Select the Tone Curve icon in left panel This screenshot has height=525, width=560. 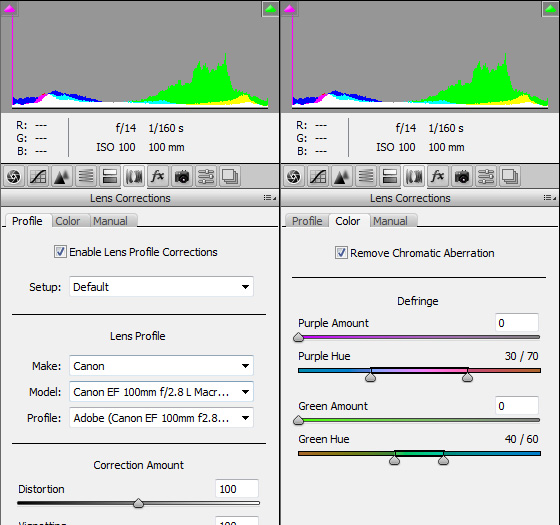(38, 176)
